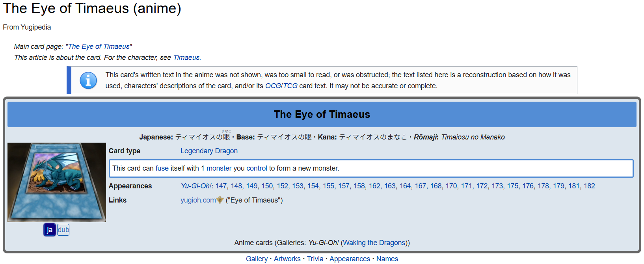Screen dimensions: 644x264
Task: Open episode 155 appearance link
Action: pyautogui.click(x=329, y=186)
